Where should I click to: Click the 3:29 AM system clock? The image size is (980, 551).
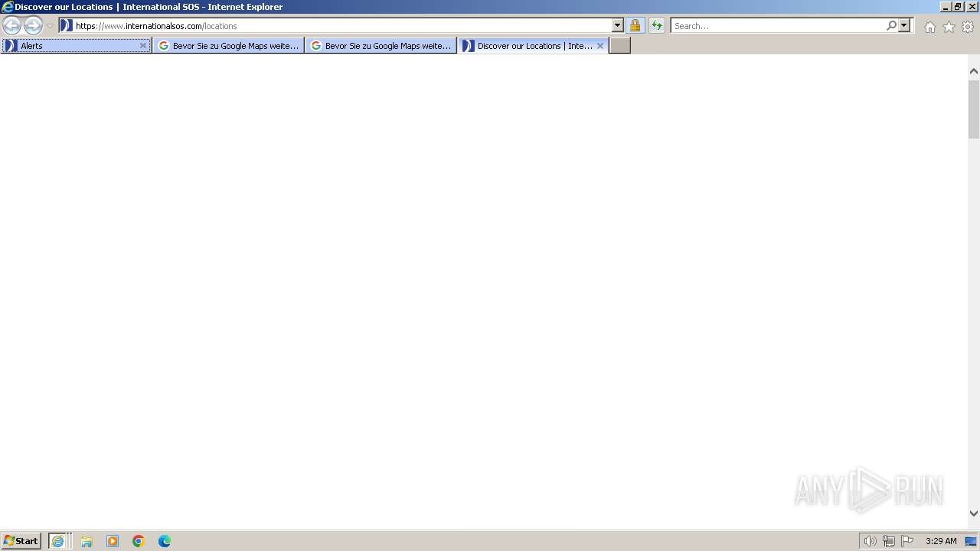[941, 541]
